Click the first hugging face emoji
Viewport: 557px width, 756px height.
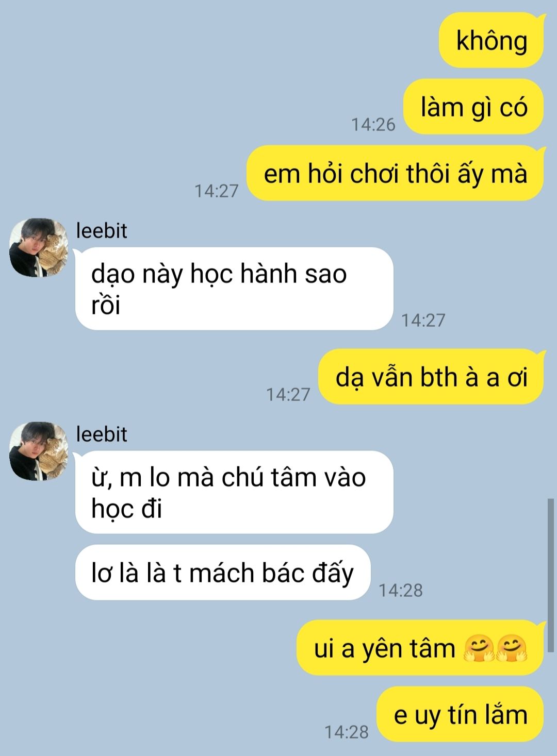click(479, 648)
